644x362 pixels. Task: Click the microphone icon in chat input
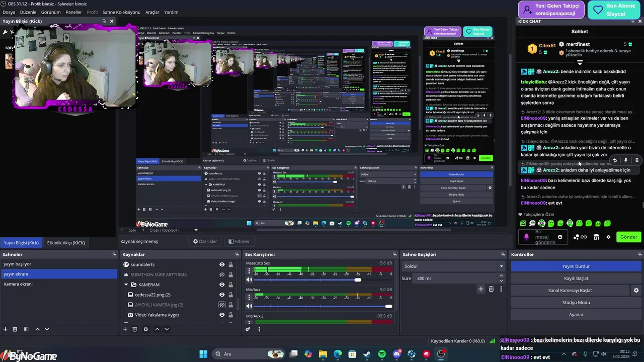coord(527,237)
